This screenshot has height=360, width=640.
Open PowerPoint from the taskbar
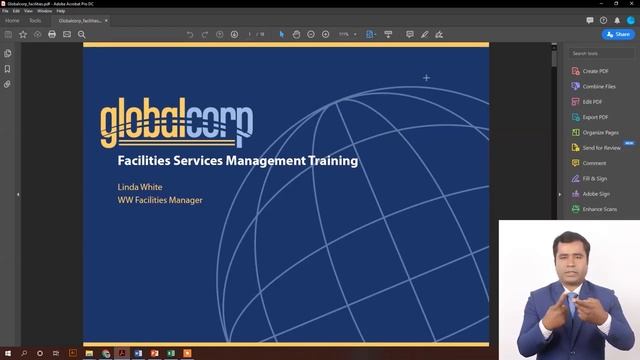154,353
